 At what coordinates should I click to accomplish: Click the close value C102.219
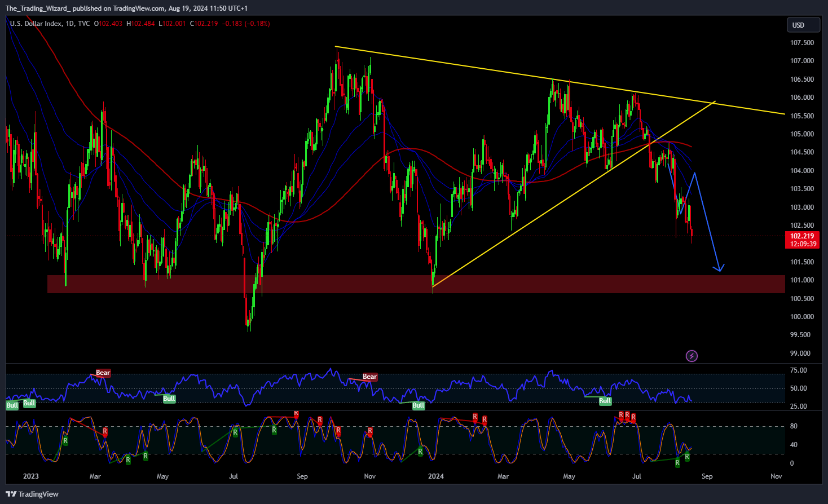tap(204, 24)
